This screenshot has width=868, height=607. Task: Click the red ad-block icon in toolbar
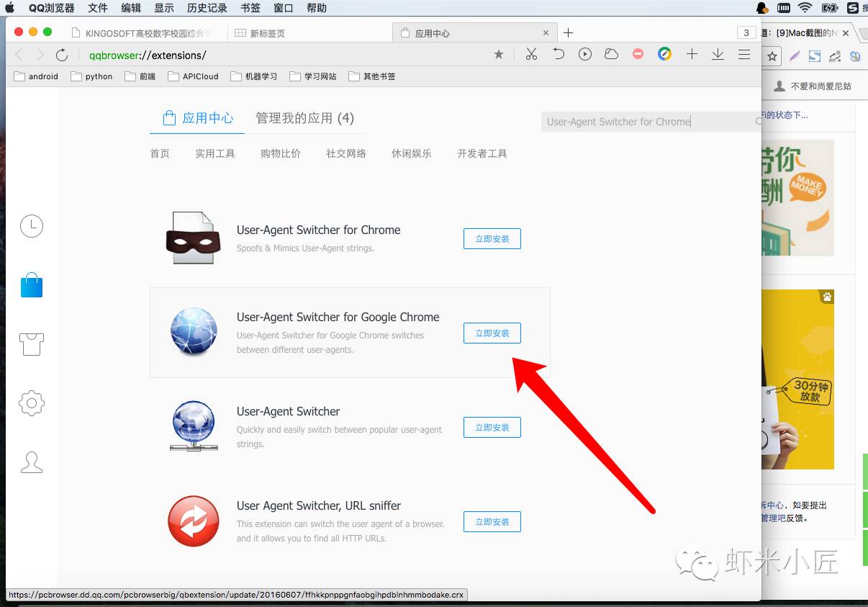638,55
